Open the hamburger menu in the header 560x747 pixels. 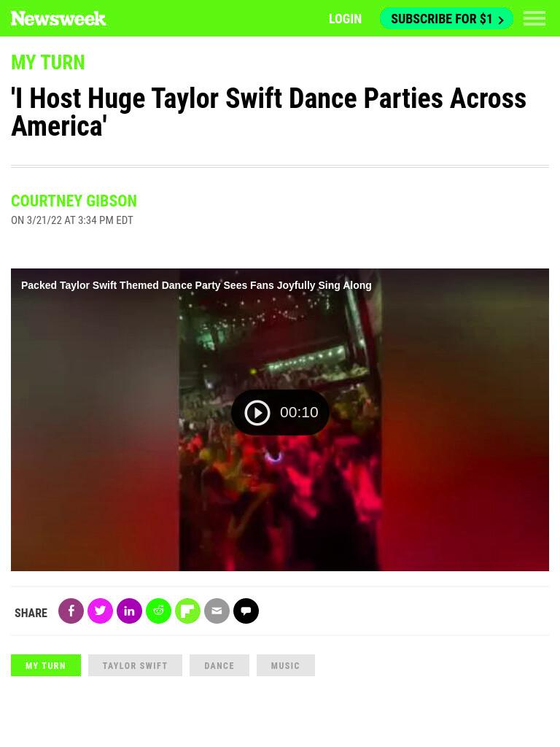tap(534, 18)
